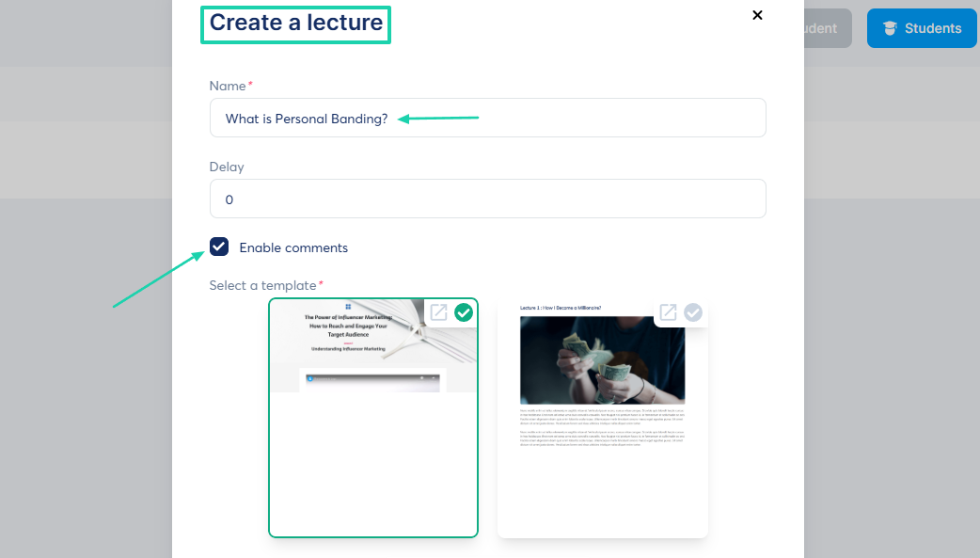
Task: Click the Create a lecture heading
Action: pos(295,23)
